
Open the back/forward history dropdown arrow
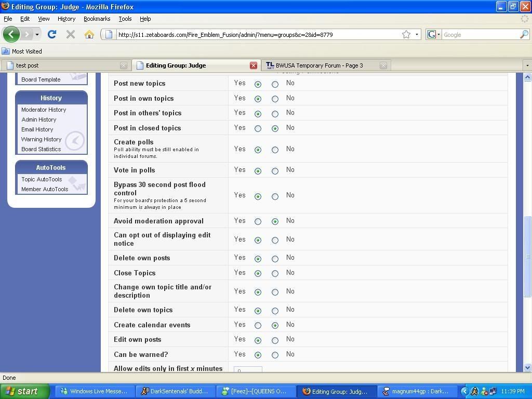coord(37,35)
